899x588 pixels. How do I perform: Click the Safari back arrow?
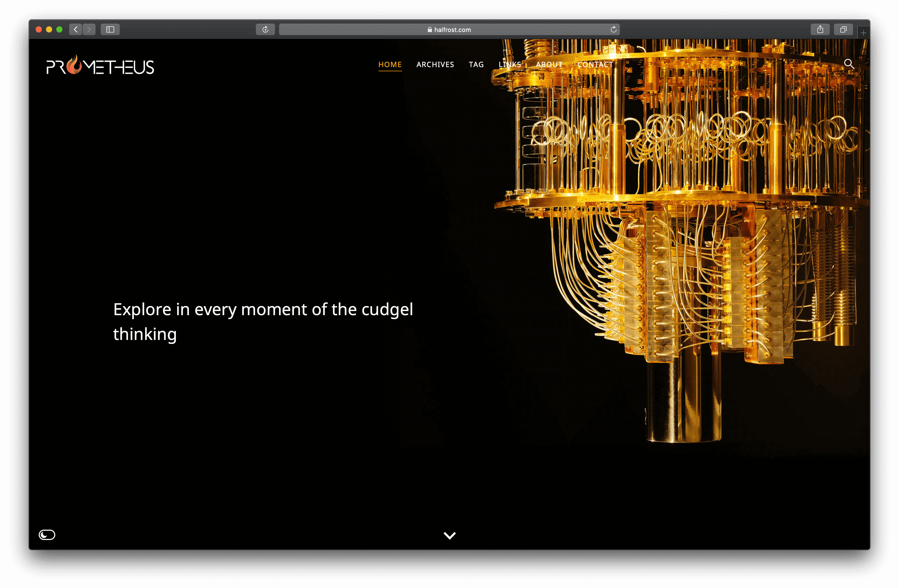tap(76, 29)
